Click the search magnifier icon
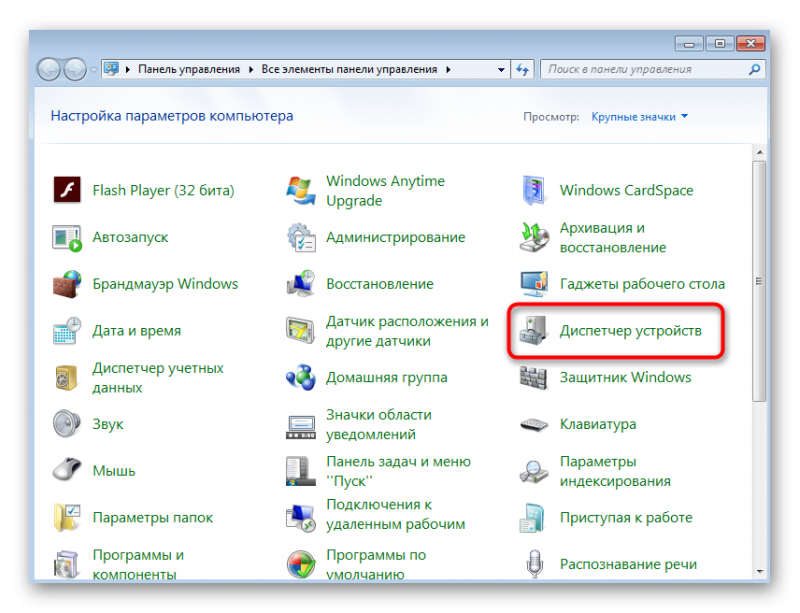This screenshot has width=800, height=613. [x=754, y=69]
